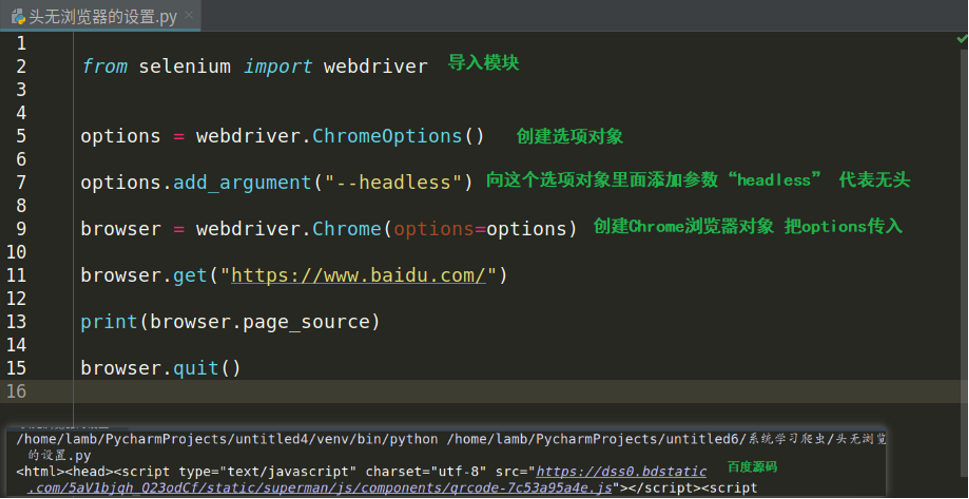This screenshot has height=499, width=969.
Task: Click line number 5 in the gutter
Action: coord(22,136)
